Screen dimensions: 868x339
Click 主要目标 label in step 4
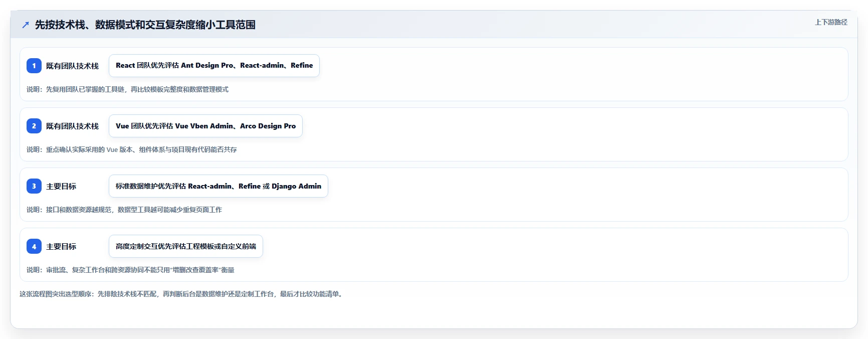click(61, 246)
